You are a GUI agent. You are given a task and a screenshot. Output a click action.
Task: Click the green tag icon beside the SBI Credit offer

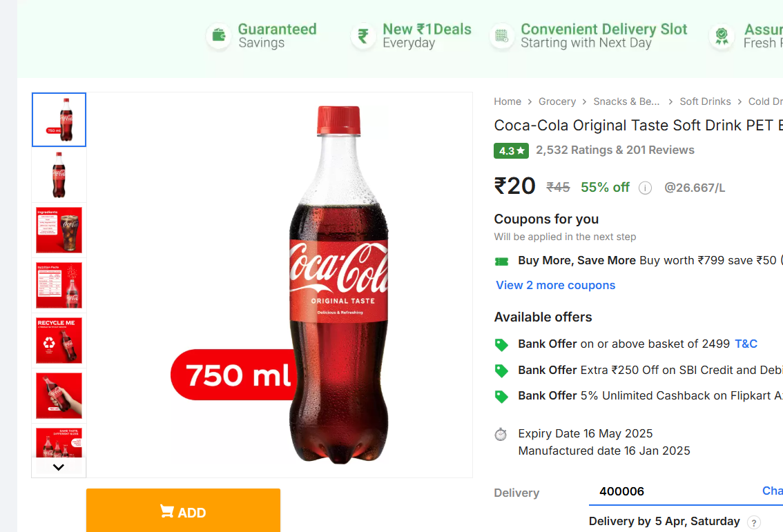501,371
